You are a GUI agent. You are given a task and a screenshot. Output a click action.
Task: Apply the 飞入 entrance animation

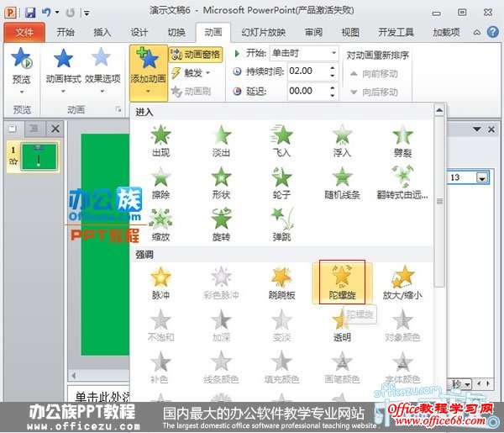coord(281,140)
